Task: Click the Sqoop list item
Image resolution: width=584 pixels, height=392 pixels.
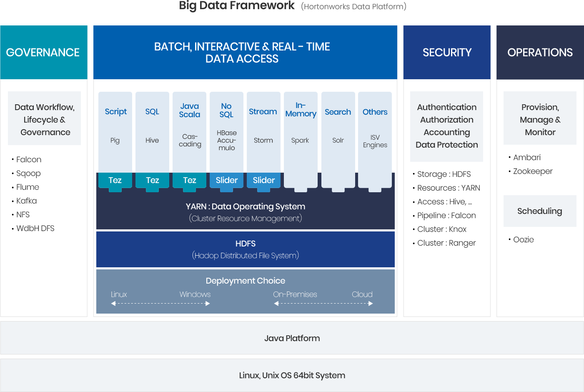Action: pos(28,173)
